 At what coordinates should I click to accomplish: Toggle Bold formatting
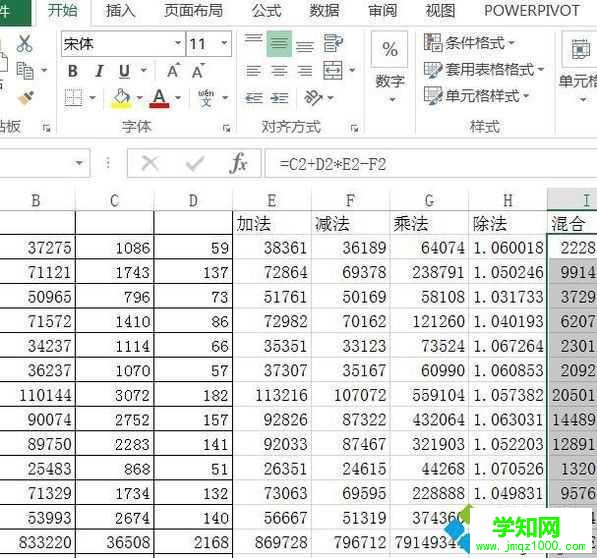coord(73,71)
